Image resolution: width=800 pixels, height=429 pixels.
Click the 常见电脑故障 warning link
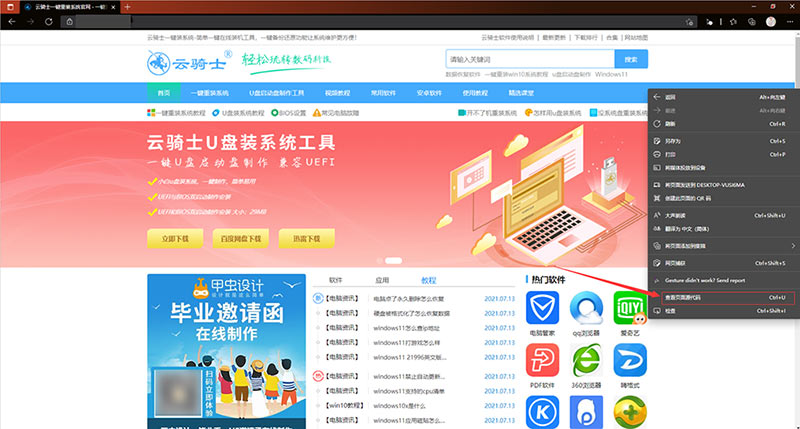[336, 113]
